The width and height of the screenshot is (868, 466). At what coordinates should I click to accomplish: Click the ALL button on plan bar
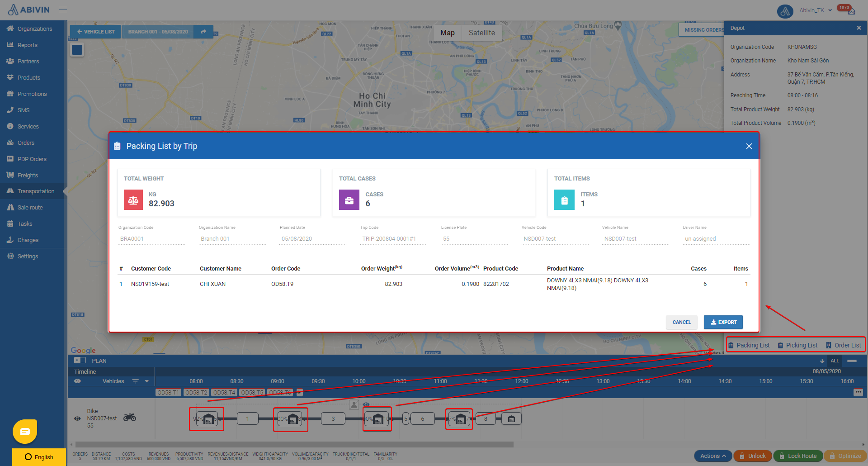point(835,361)
